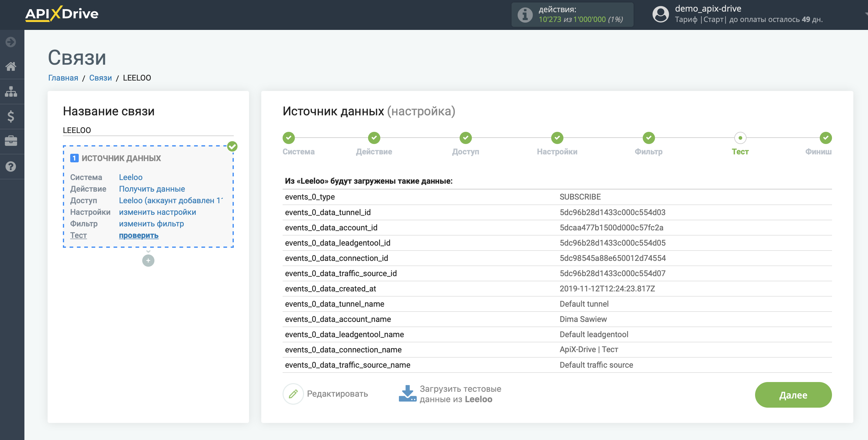Click the Далее button
The width and height of the screenshot is (868, 440).
click(793, 395)
